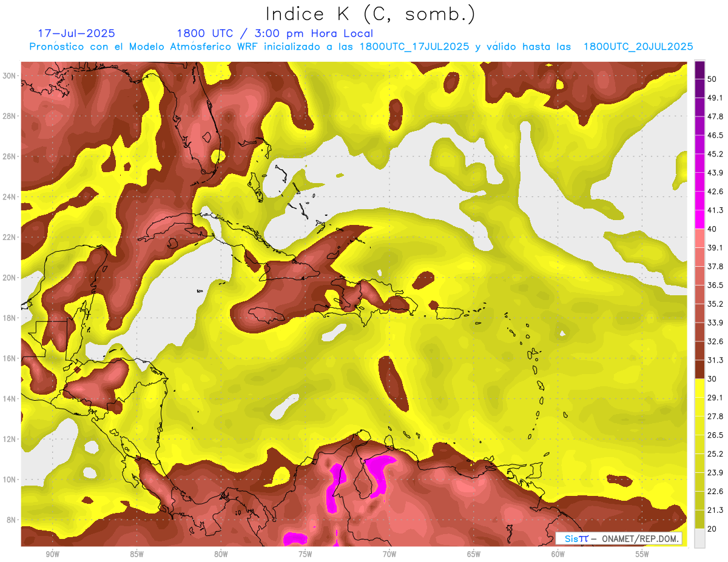Viewport: 728px width, 562px height.
Task: Click the colorbar value 26.5
Action: coord(715,435)
